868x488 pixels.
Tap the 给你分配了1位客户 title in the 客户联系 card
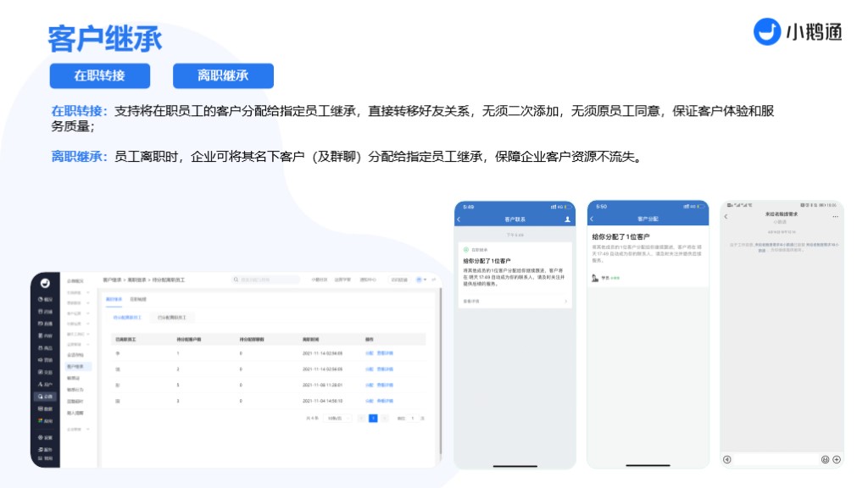coord(487,261)
